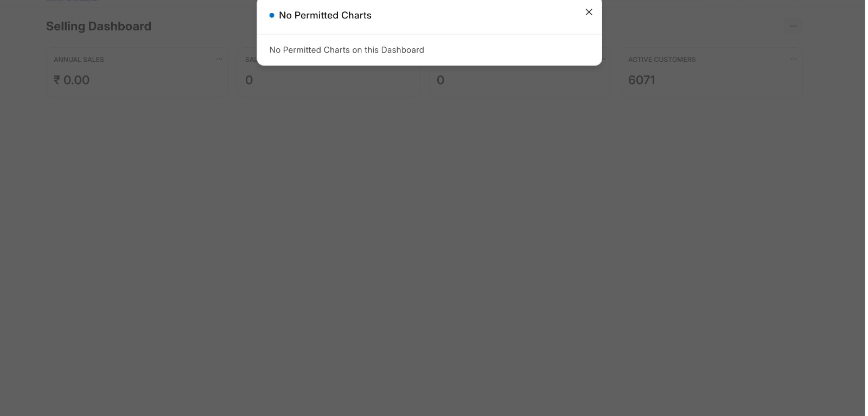Open the partly hidden ellipsis left of Active Customers
Viewport: 868px width, 416px height.
coord(604,59)
